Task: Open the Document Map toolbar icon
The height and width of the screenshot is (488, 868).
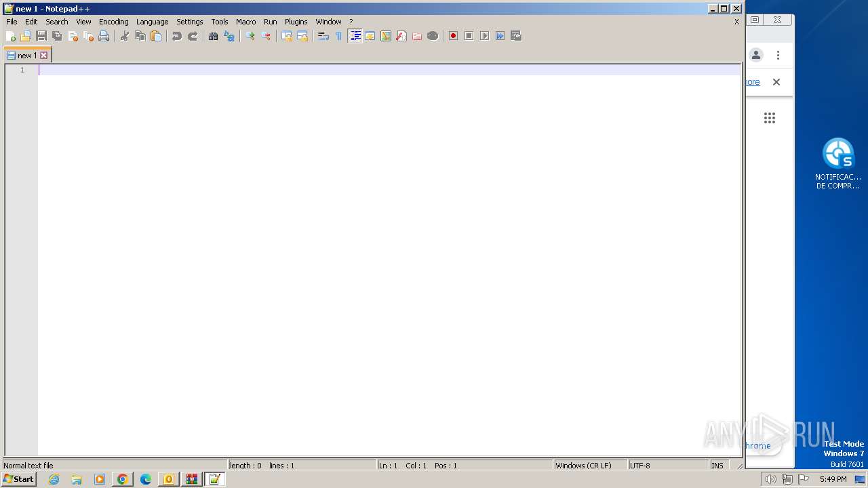Action: (386, 36)
